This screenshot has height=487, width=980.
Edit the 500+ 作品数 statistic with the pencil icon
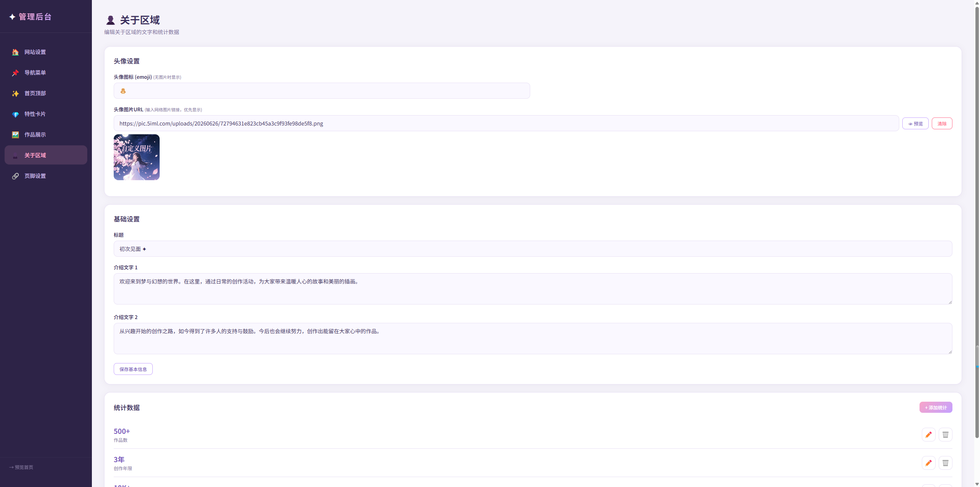(928, 435)
